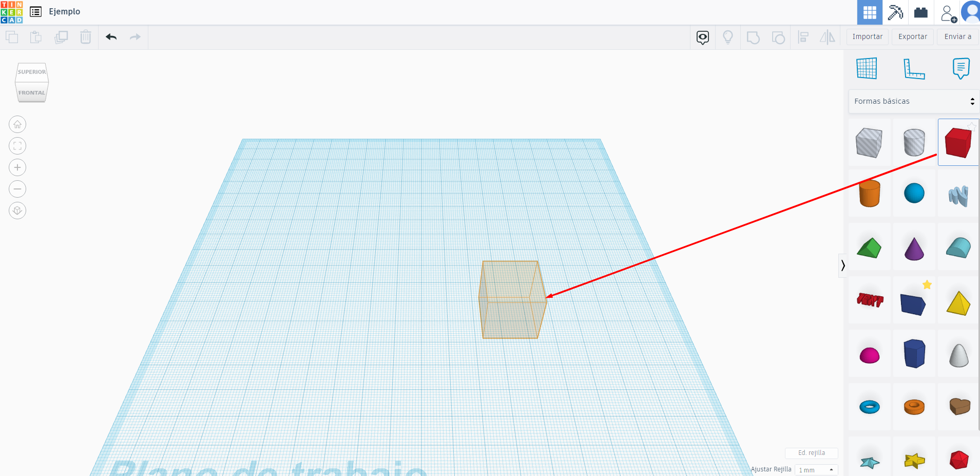This screenshot has width=980, height=476.
Task: Select the brown Heart shape
Action: tap(959, 406)
